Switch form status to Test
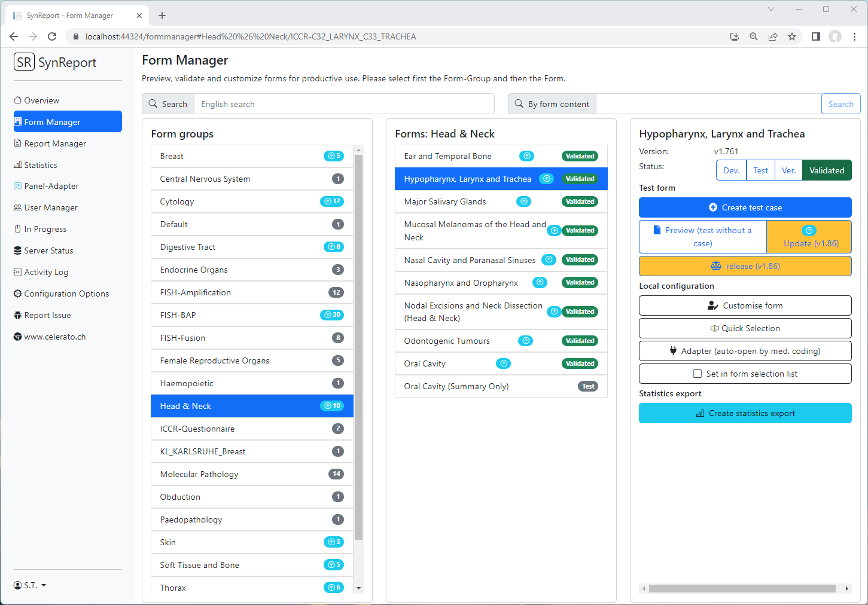Screen dimensions: 868x605 point(760,170)
